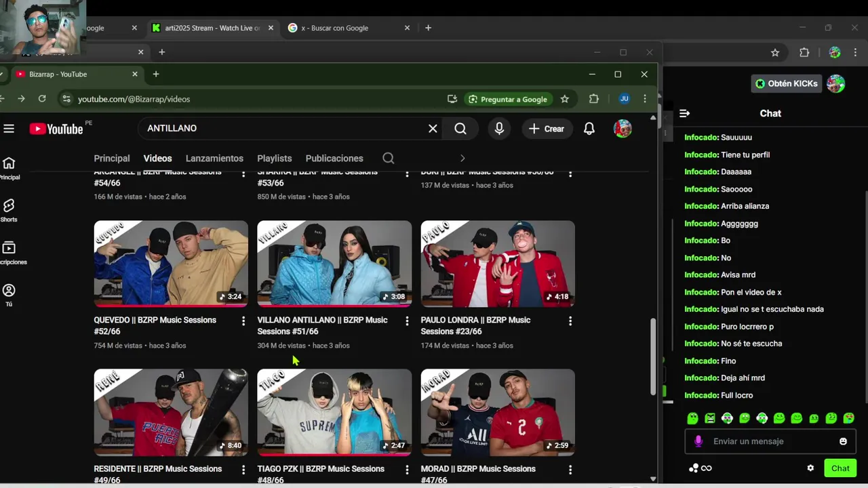Image resolution: width=868 pixels, height=488 pixels.
Task: Open YouTube notifications bell
Action: pos(589,129)
